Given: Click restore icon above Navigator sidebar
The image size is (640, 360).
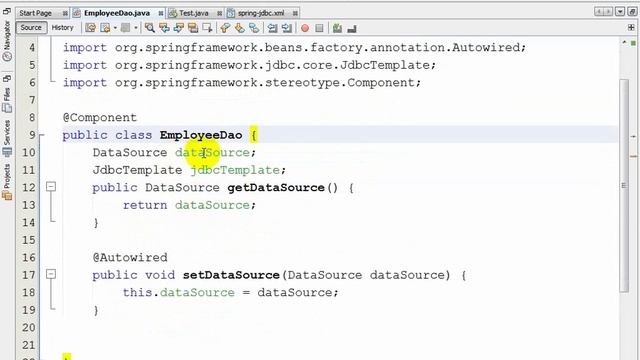Looking at the screenshot, I should [7, 11].
